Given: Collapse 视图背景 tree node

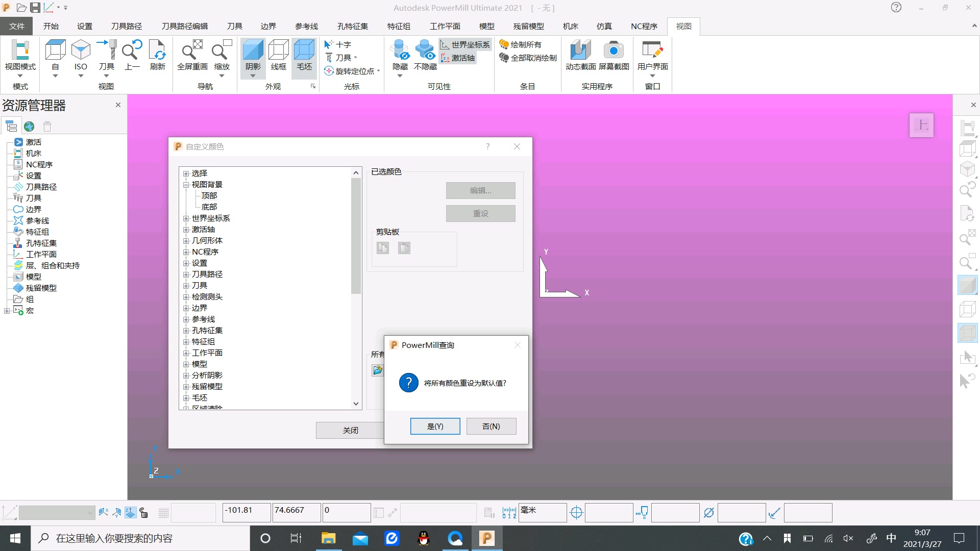Looking at the screenshot, I should [186, 185].
